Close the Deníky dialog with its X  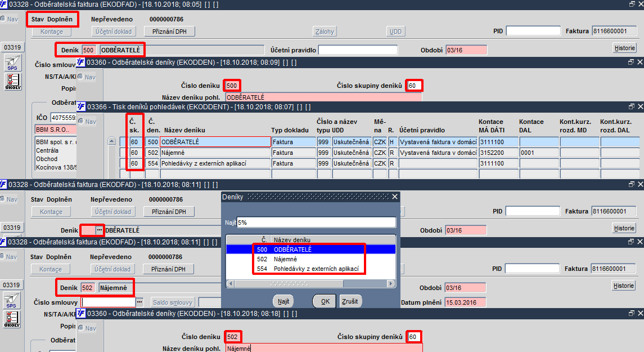pos(395,197)
